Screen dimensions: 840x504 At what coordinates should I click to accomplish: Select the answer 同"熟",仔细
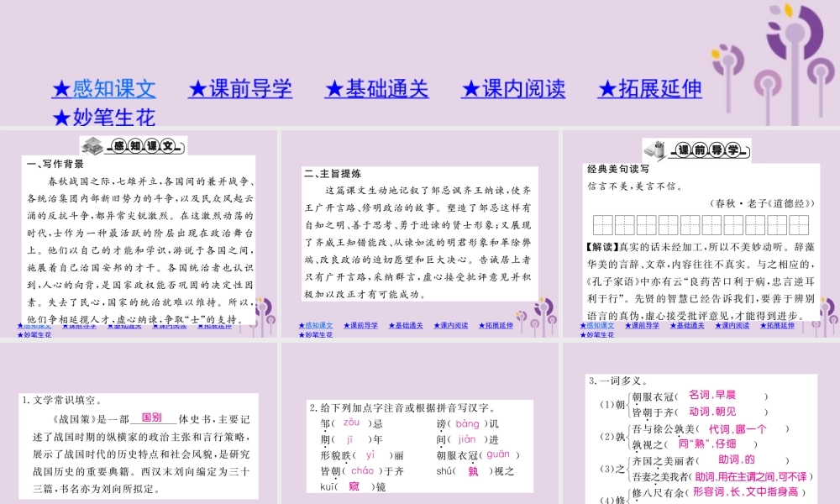706,444
